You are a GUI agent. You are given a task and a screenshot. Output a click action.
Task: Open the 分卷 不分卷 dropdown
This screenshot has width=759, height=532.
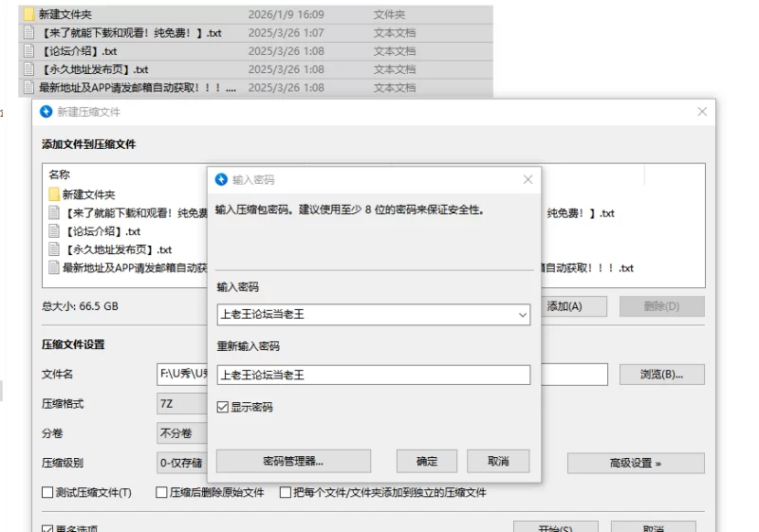(182, 432)
